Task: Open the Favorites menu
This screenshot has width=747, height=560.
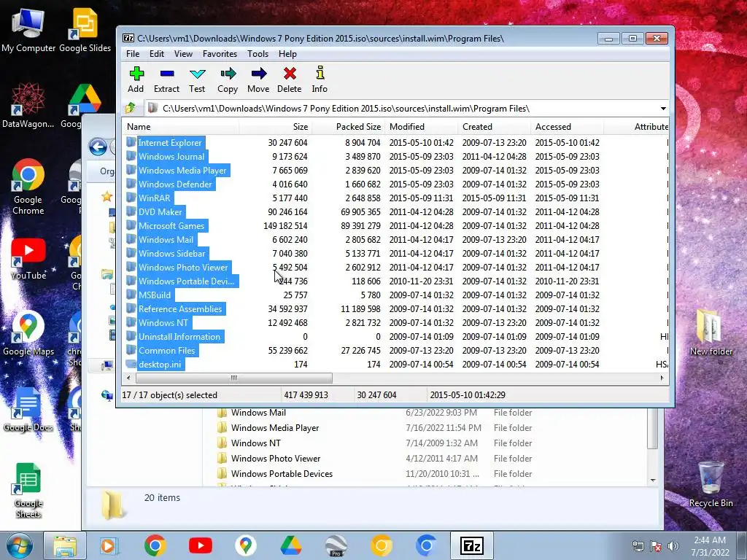Action: [220, 54]
